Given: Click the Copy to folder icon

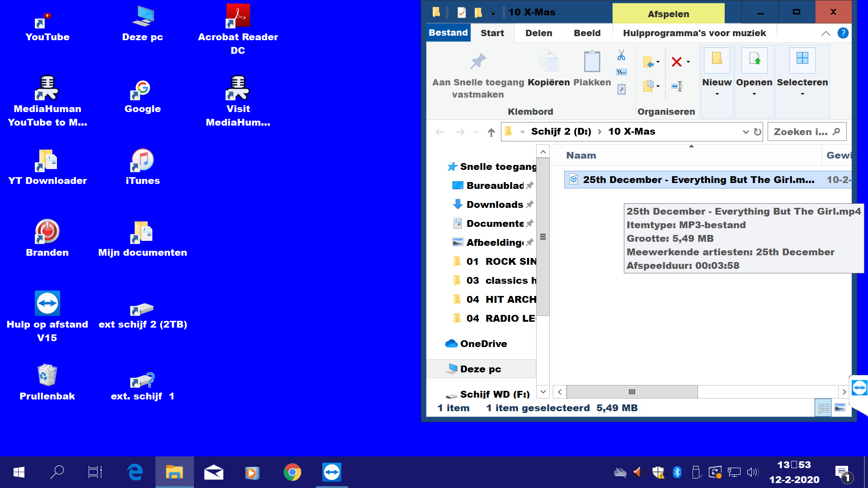Looking at the screenshot, I should pos(648,86).
